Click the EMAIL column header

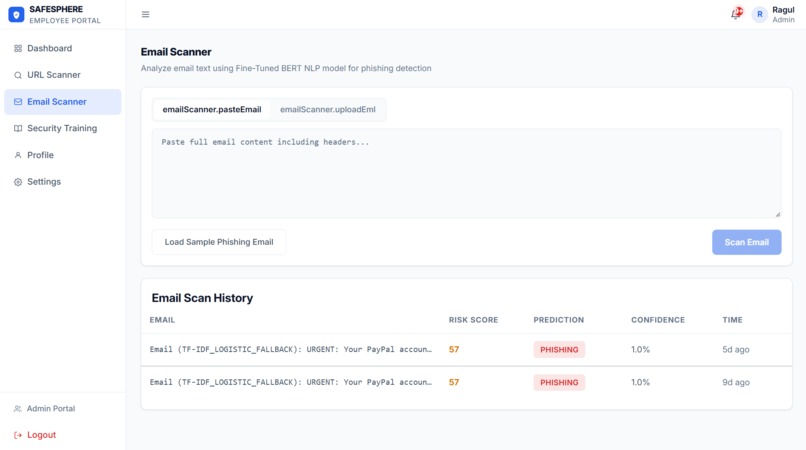tap(162, 320)
